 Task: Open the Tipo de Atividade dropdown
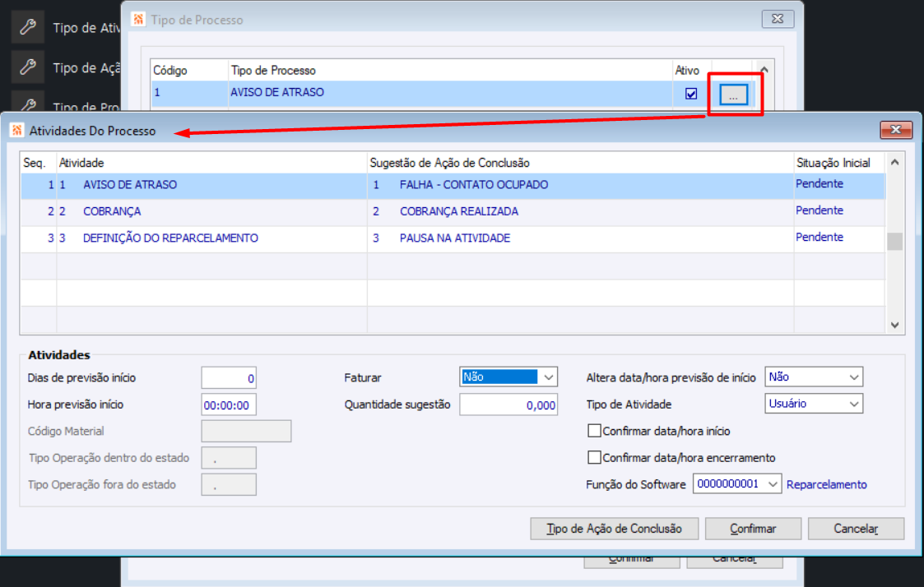tap(854, 404)
